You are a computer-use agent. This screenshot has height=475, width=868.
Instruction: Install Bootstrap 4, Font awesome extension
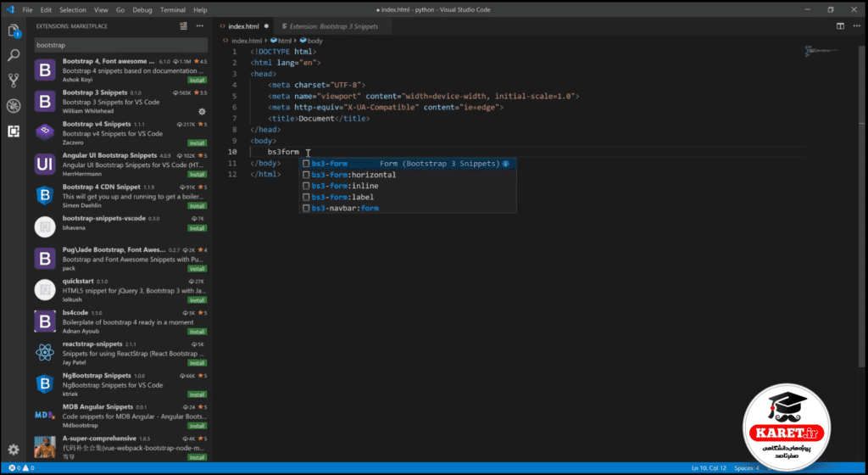(197, 81)
